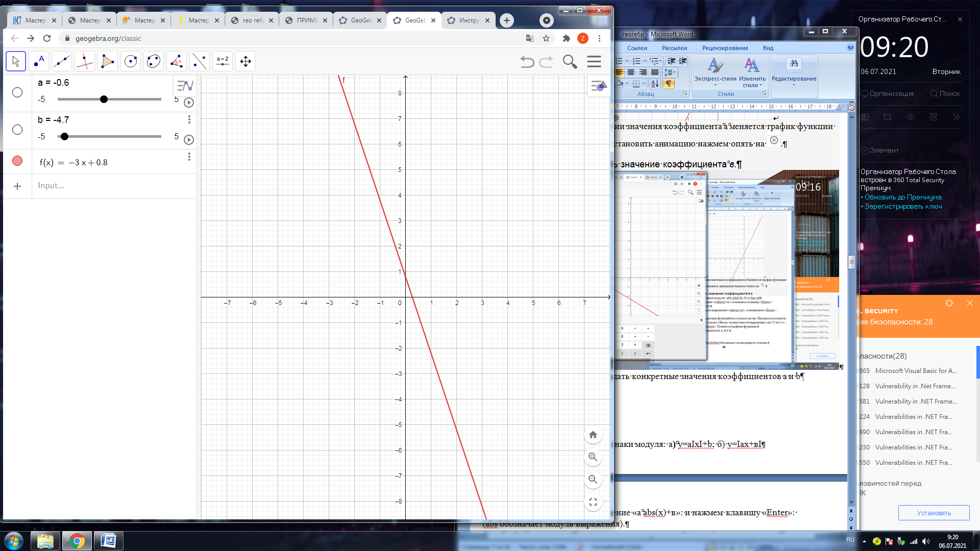Click Поиск in organizer panel
The width and height of the screenshot is (980, 551).
(x=945, y=93)
